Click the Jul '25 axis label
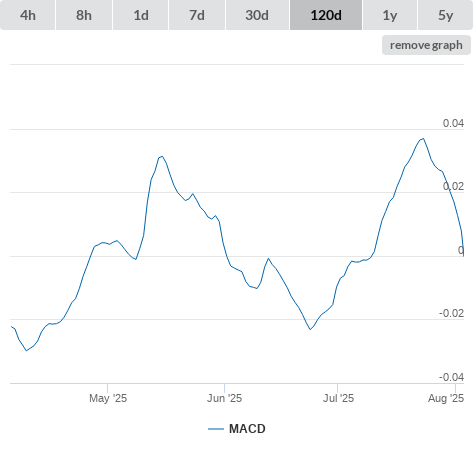 click(x=338, y=398)
